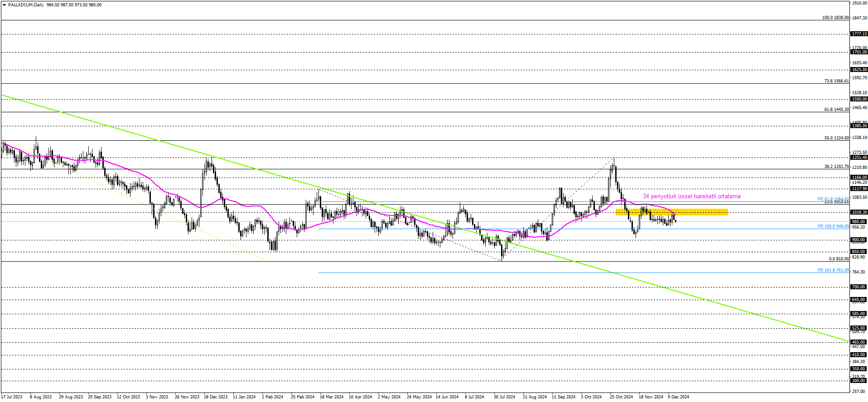Click the 465.00 price level tag
868x402 pixels.
point(859,342)
